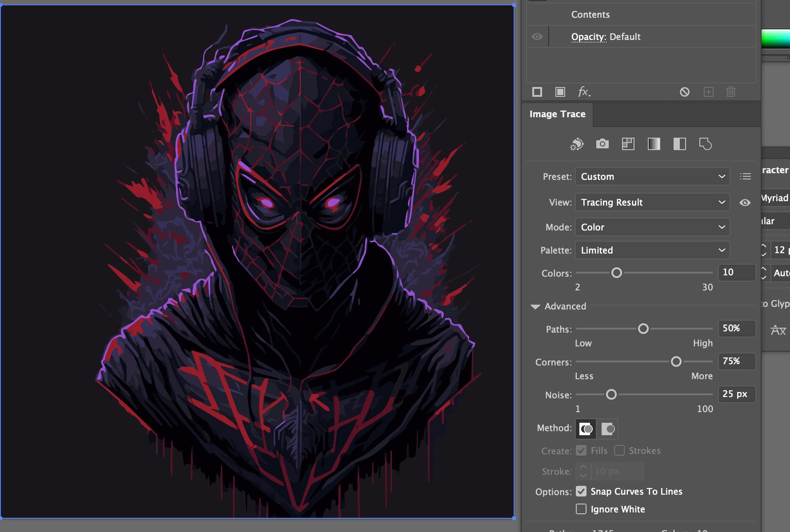Add a new stroke in Appearance panel
Screen dimensions: 790x532
click(537, 92)
